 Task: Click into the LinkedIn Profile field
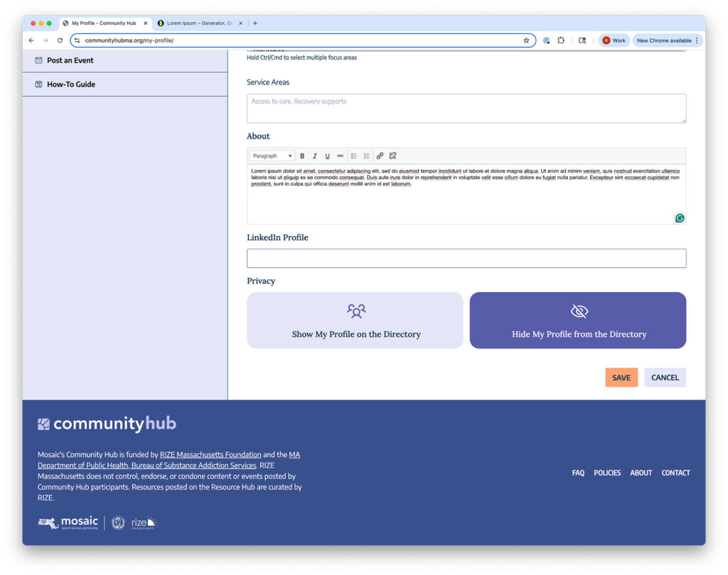coord(466,259)
